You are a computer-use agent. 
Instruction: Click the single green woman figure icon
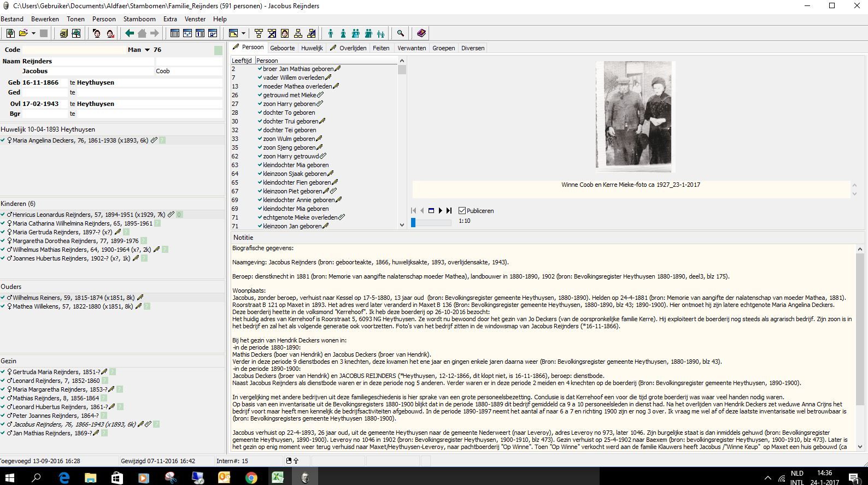343,33
